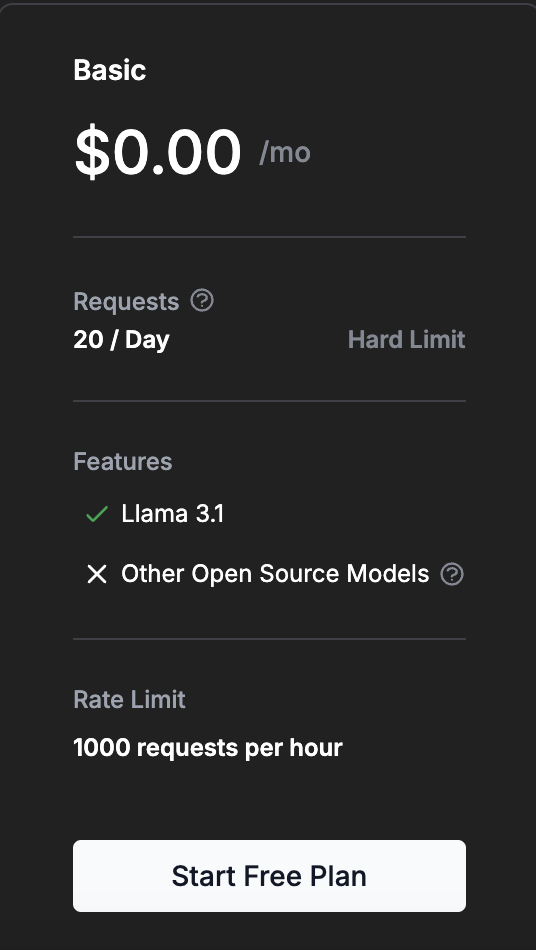Click the Hard Limit label
The image size is (536, 950).
(x=406, y=339)
